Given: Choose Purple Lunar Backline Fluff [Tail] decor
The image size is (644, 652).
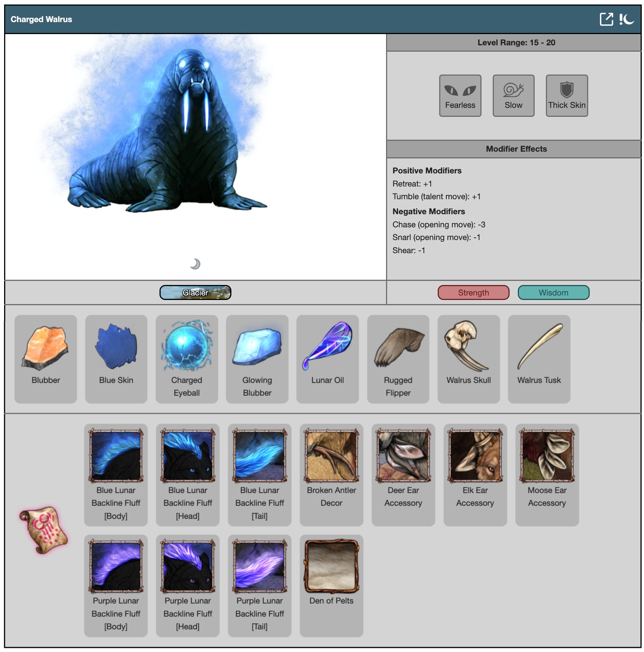Looking at the screenshot, I should [x=259, y=566].
